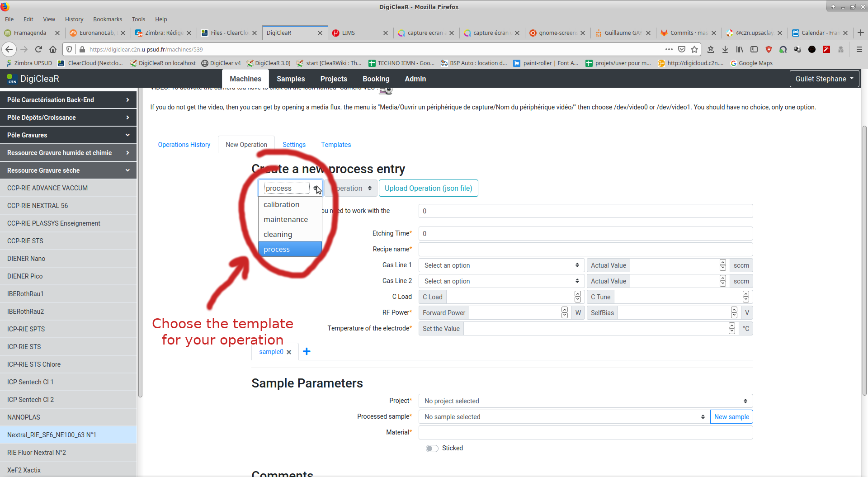Open a new browser tab with plus
Screen dimensions: 868x477
(x=860, y=33)
